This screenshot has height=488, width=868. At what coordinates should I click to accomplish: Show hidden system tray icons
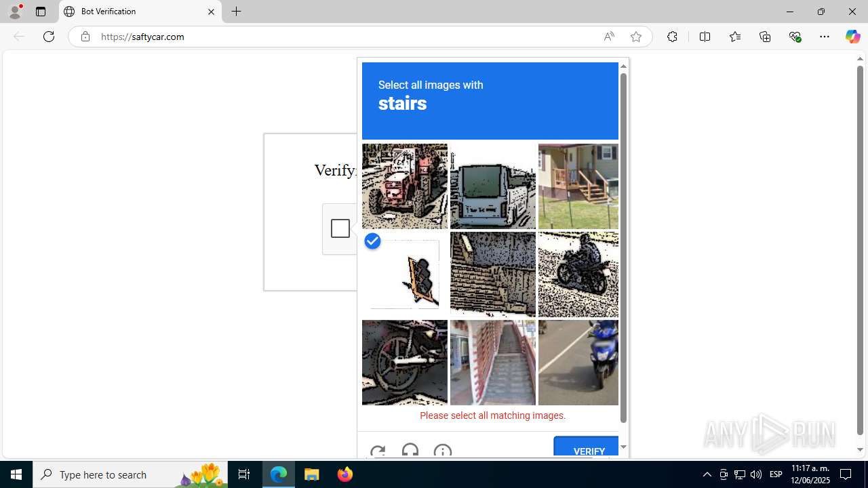click(x=707, y=474)
